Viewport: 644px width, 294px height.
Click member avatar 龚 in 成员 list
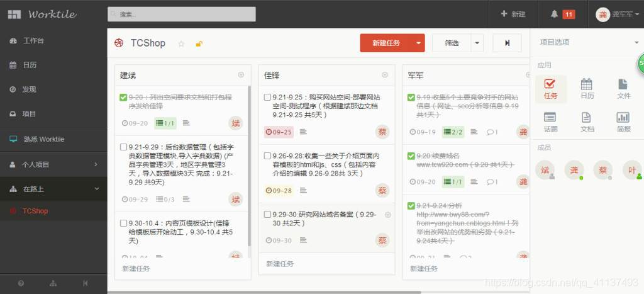point(574,170)
